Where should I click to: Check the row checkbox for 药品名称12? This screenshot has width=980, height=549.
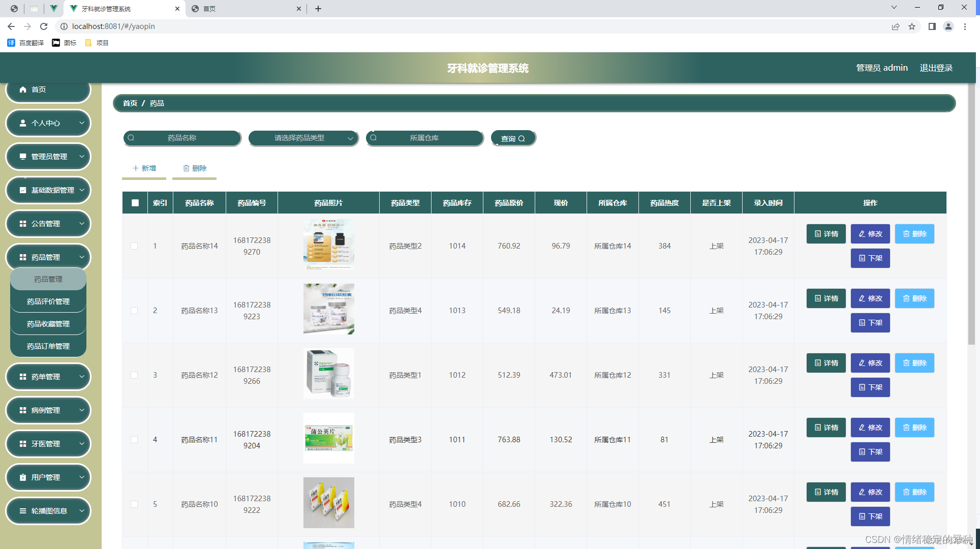134,375
